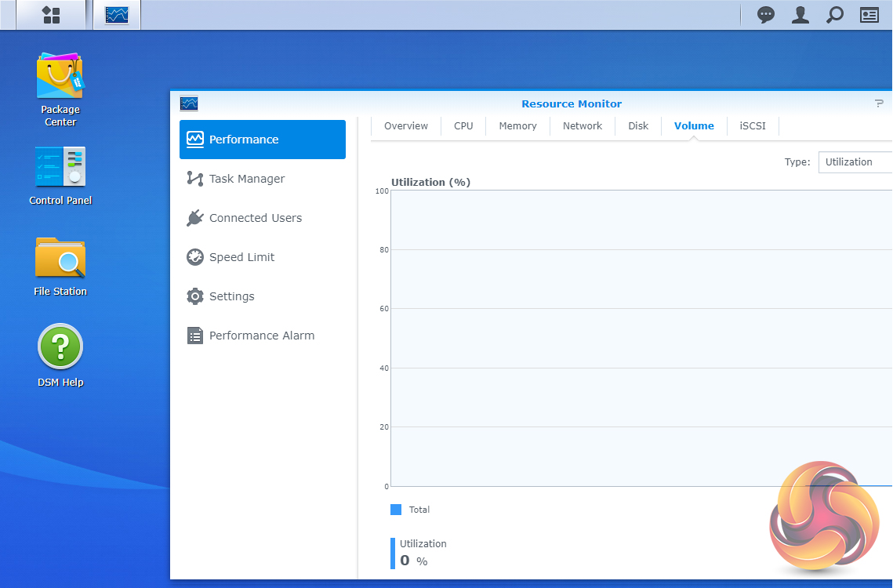Open Control Panel desktop icon
This screenshot has height=588, width=893.
pos(60,176)
